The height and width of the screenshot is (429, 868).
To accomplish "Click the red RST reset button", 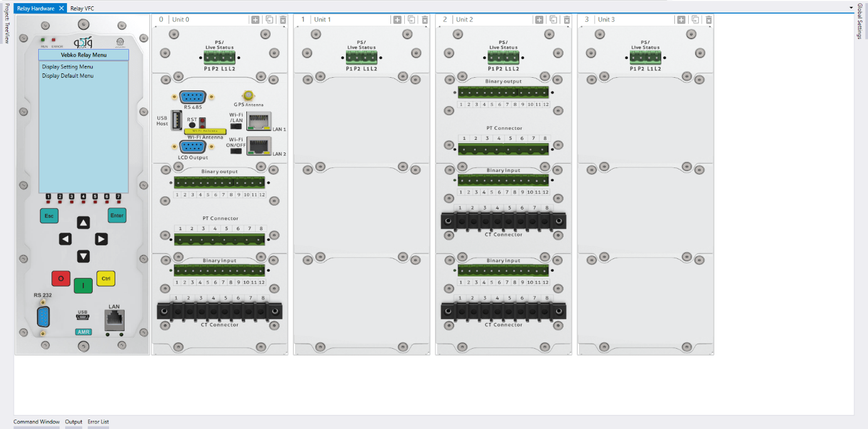I will click(202, 122).
